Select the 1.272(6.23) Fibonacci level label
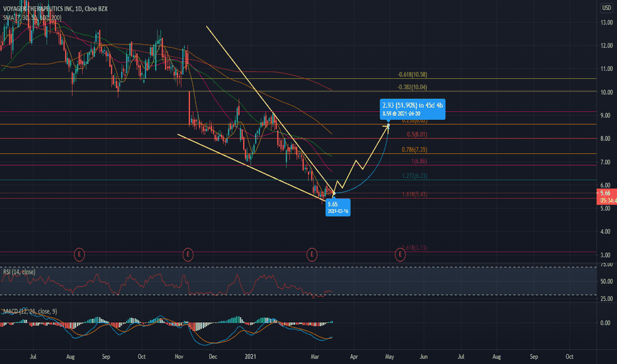Image resolution: width=617 pixels, height=364 pixels. tap(414, 176)
